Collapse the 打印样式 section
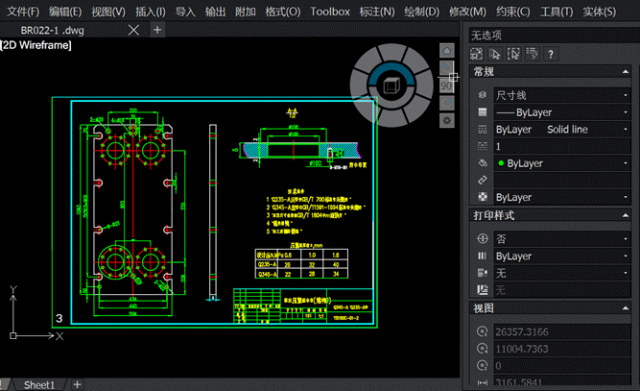Screen dimensions: 640x391 (x=625, y=215)
